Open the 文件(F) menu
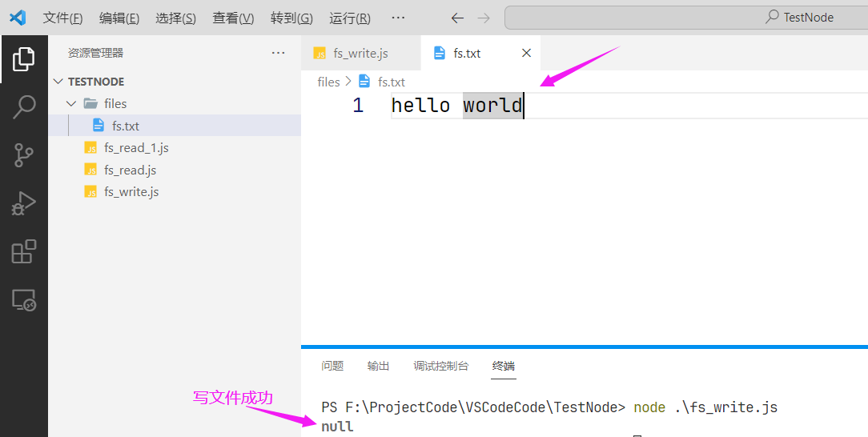This screenshot has width=868, height=437. [x=62, y=18]
